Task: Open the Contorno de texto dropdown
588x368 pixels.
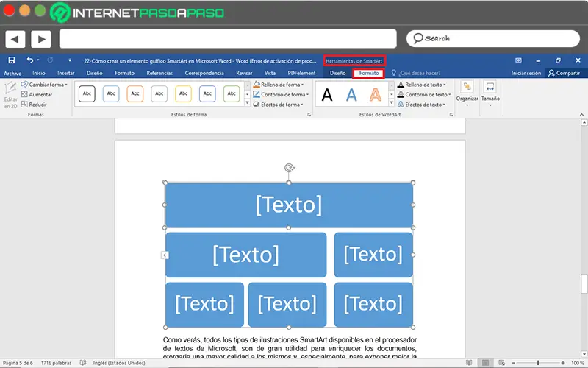Action: pyautogui.click(x=425, y=95)
